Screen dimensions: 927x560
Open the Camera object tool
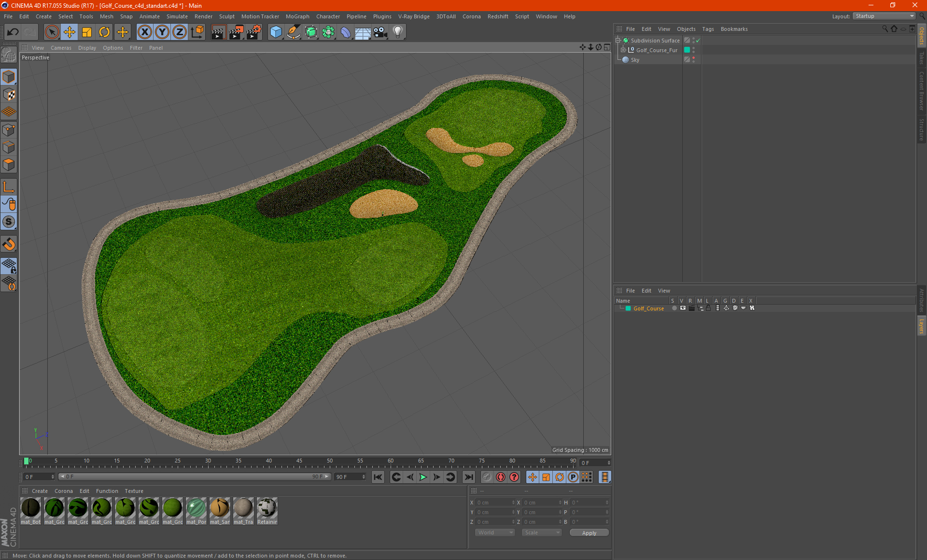[x=380, y=32]
